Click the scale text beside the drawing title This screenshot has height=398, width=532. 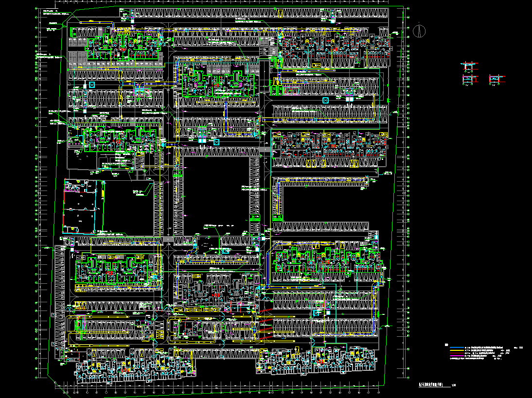click(454, 385)
